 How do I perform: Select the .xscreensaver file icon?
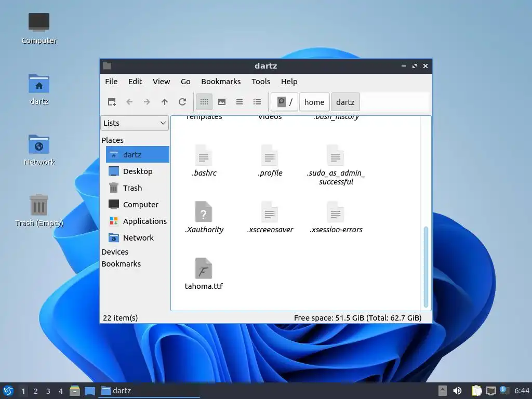(270, 212)
